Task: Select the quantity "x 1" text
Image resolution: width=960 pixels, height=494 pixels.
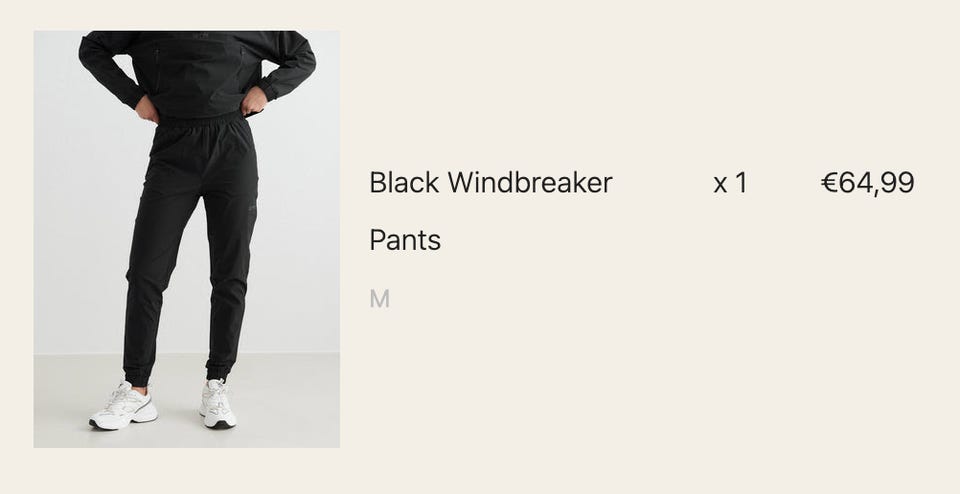Action: click(730, 182)
